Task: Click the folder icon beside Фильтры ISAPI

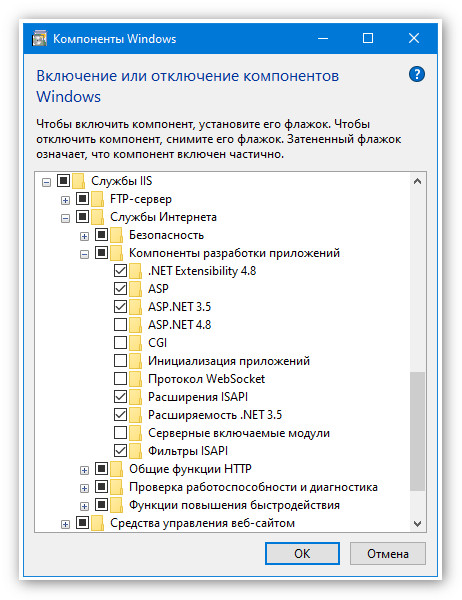Action: [x=136, y=450]
